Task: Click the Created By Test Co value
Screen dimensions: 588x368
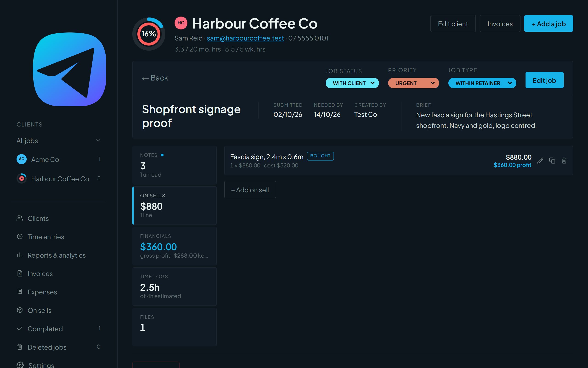Action: (x=365, y=114)
